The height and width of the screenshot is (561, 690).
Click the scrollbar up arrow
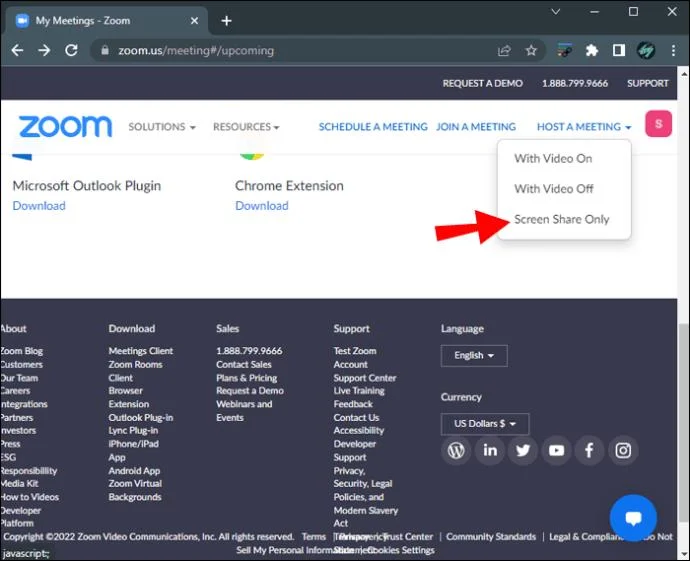click(684, 74)
